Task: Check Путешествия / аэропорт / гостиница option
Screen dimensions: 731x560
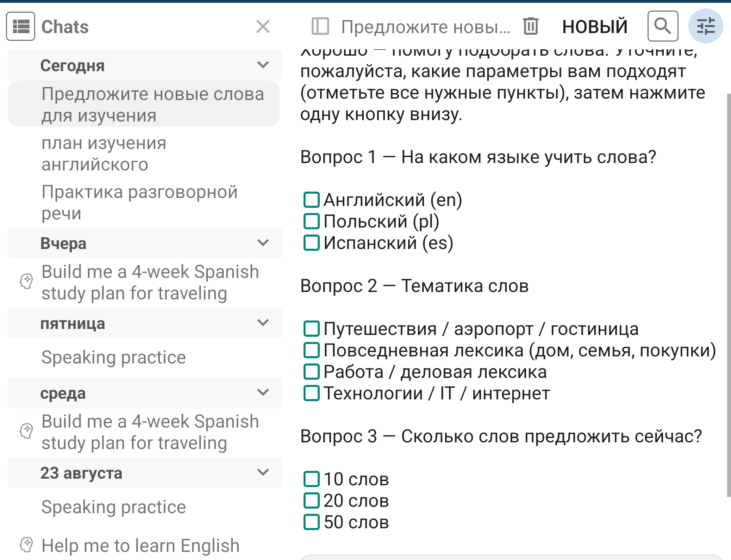Action: click(x=312, y=329)
